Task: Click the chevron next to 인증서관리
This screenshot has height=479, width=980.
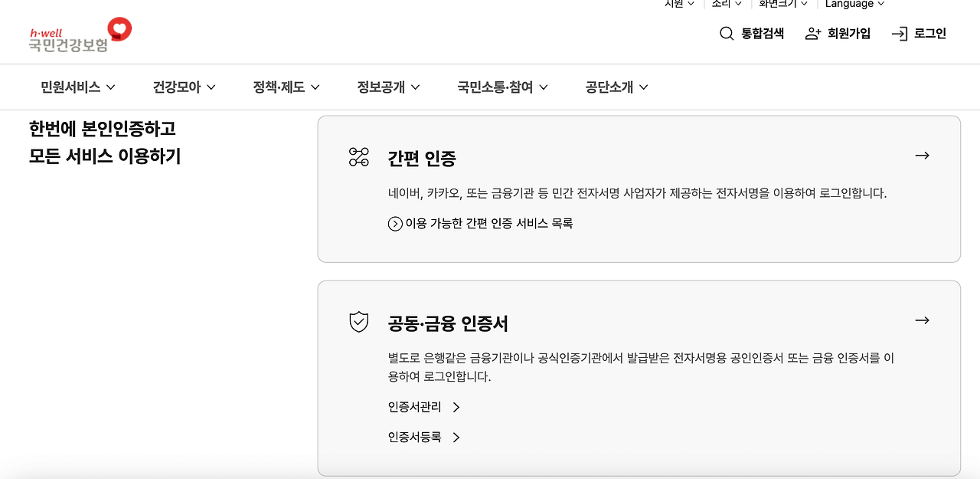Action: 456,407
